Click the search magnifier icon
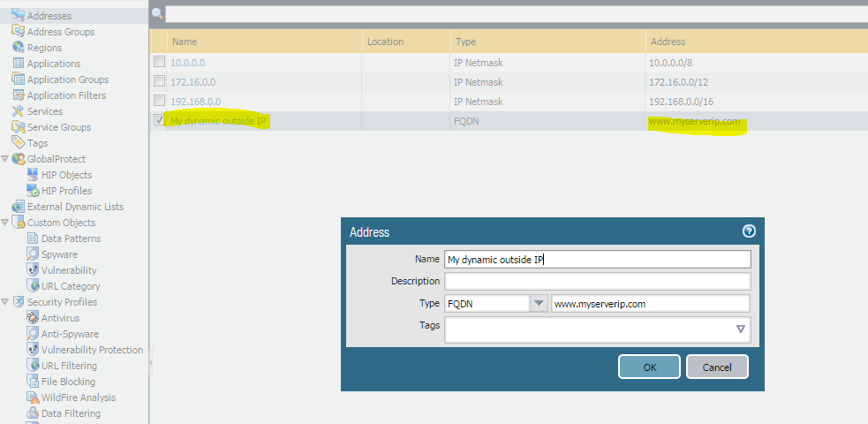 click(157, 13)
